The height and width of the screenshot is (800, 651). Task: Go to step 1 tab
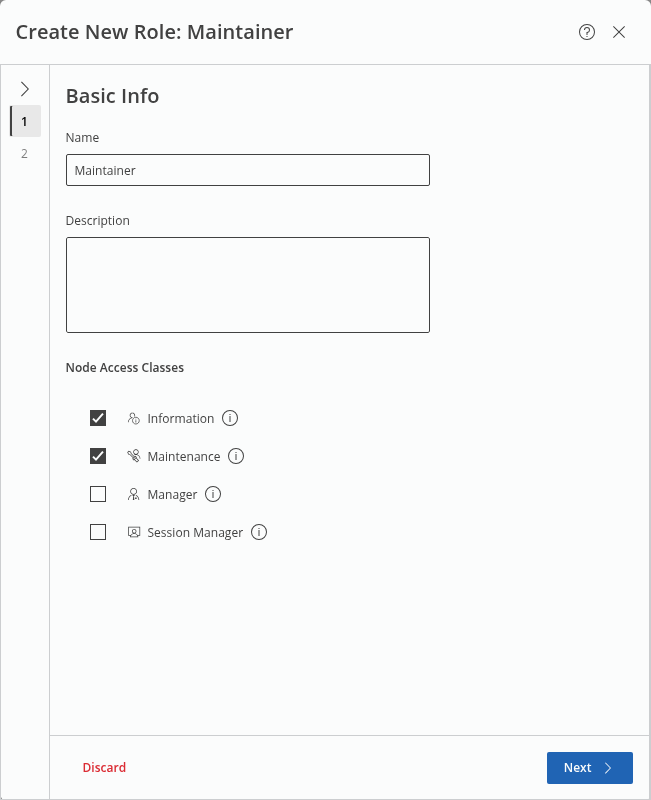(x=25, y=121)
